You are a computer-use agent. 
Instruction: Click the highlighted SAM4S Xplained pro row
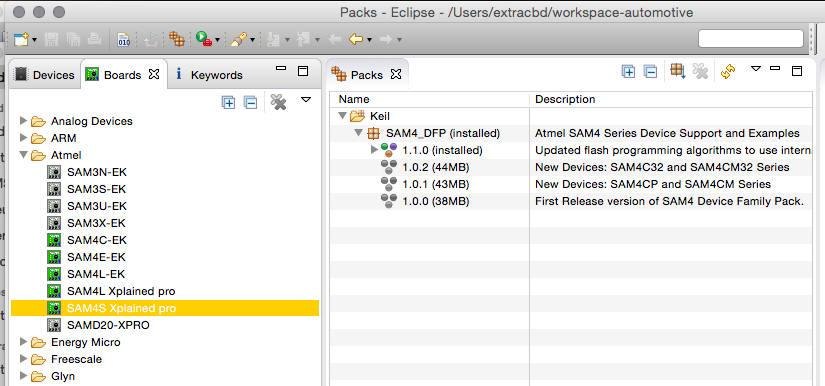165,308
